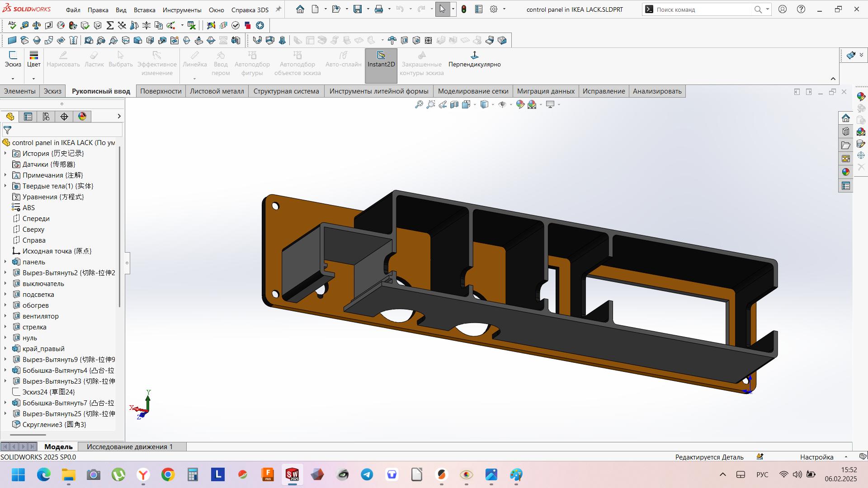Expand the панель feature node
This screenshot has height=488, width=868.
tap(5, 262)
